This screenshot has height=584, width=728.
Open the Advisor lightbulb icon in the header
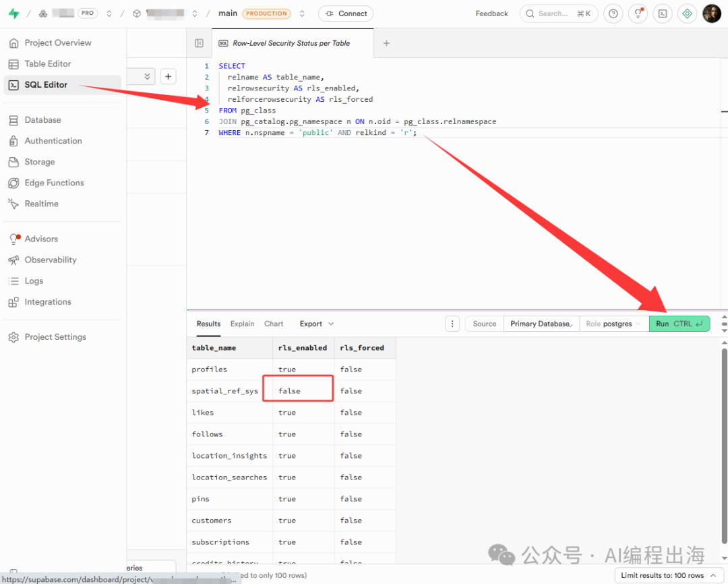(638, 13)
